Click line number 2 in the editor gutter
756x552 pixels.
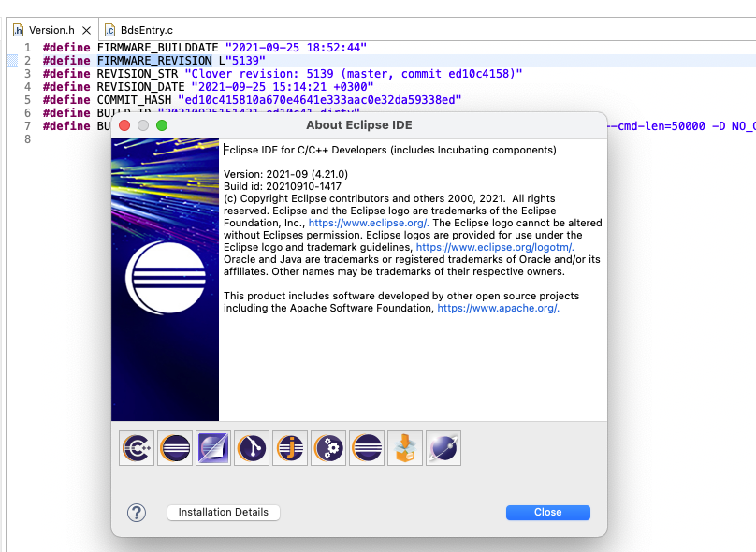click(x=27, y=61)
